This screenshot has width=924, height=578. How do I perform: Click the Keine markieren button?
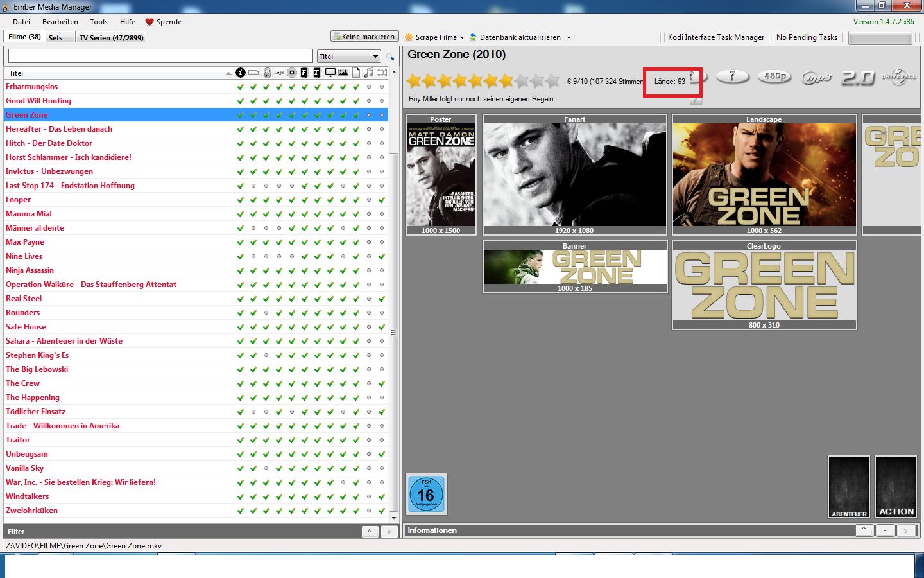click(x=364, y=37)
